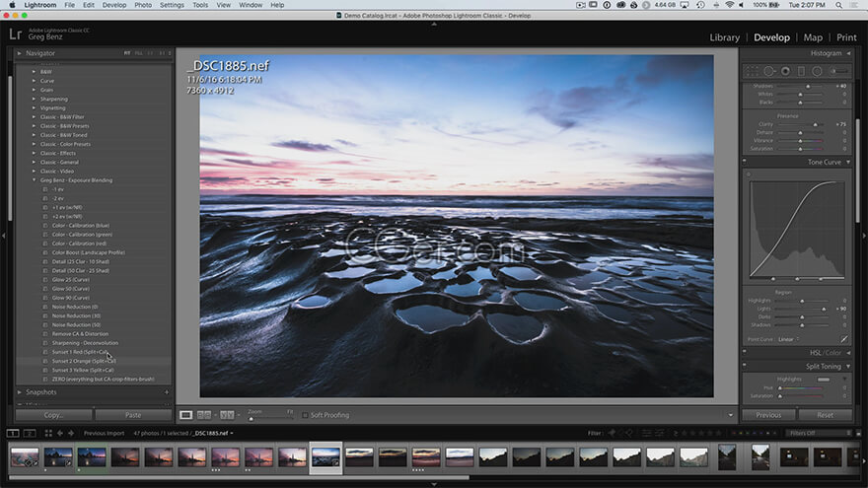Expand the Navigator panel
Viewport: 868px width, 488px height.
[x=20, y=53]
